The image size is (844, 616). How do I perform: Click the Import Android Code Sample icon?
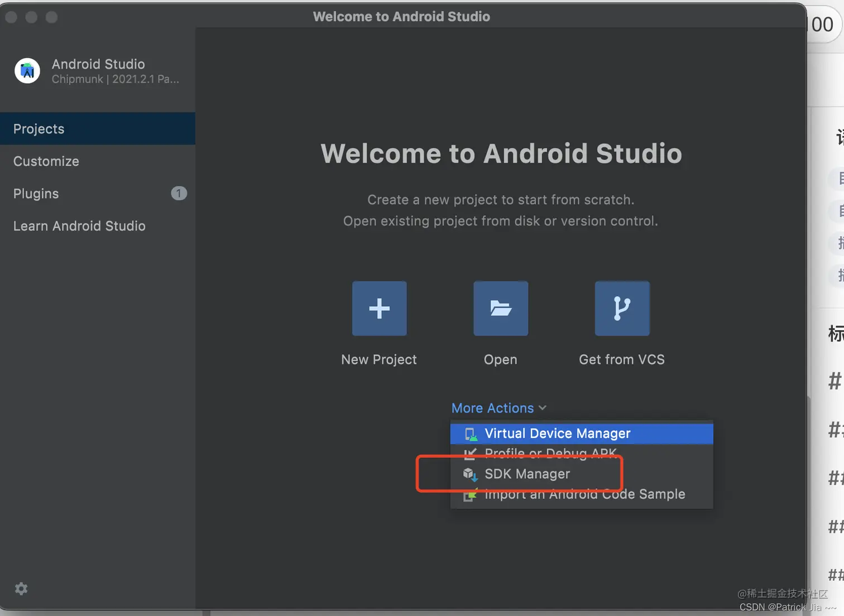[x=471, y=494]
